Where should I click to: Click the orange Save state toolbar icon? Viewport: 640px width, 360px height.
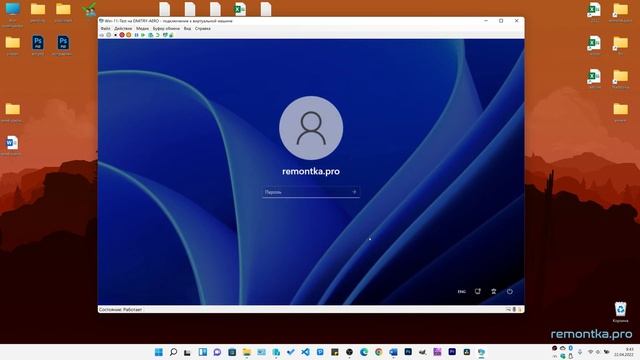coord(129,35)
